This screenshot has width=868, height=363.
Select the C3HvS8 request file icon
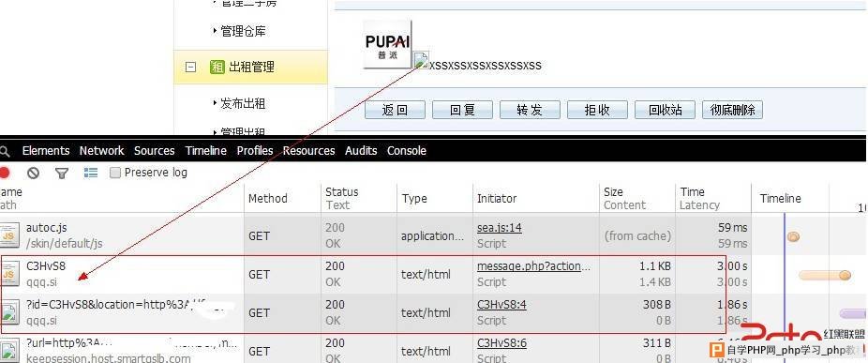[x=8, y=274]
